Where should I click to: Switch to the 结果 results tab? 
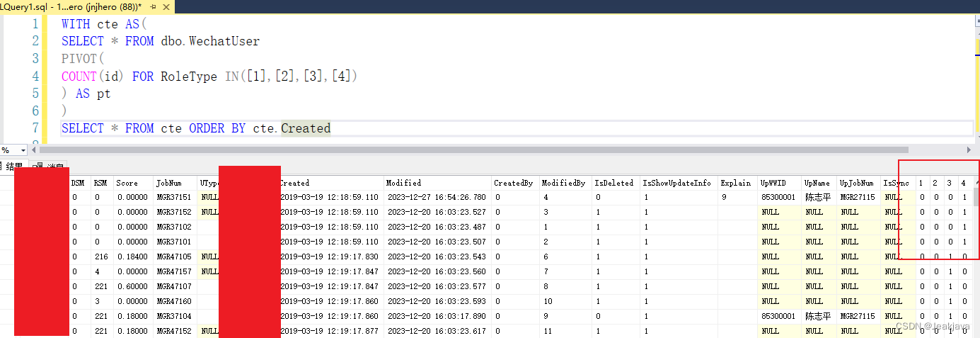(x=12, y=167)
